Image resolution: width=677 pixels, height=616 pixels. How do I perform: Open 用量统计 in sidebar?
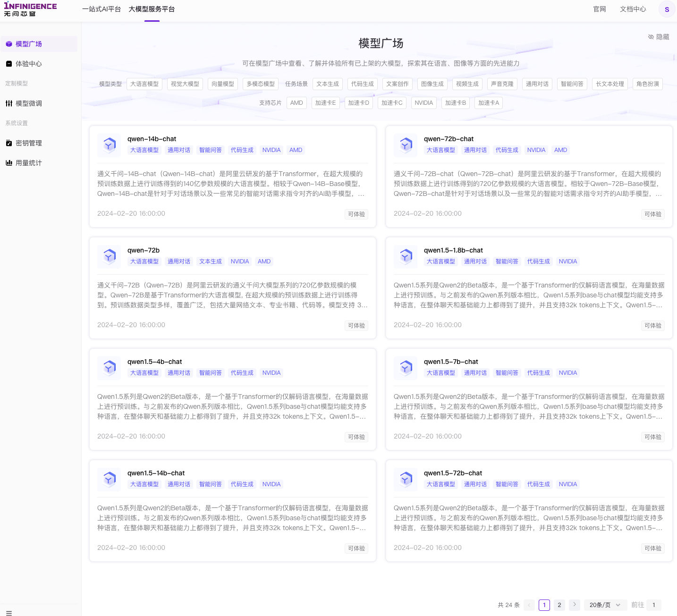[x=39, y=163]
